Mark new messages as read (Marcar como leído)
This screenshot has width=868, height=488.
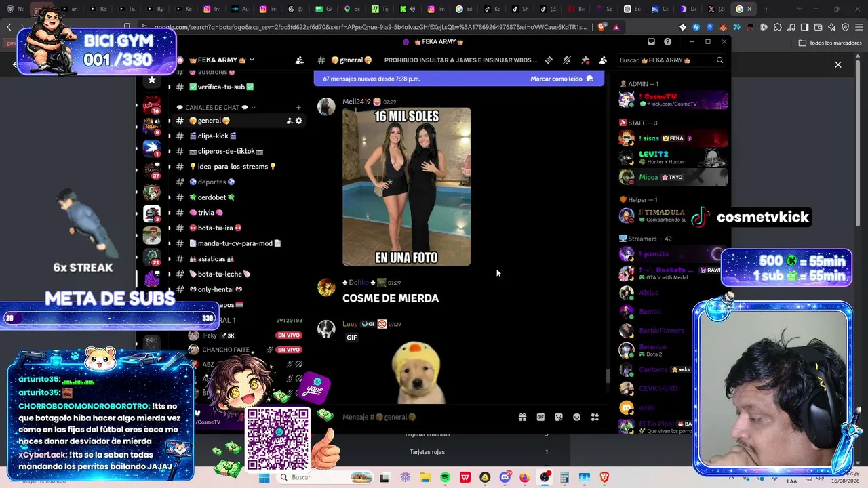(561, 79)
